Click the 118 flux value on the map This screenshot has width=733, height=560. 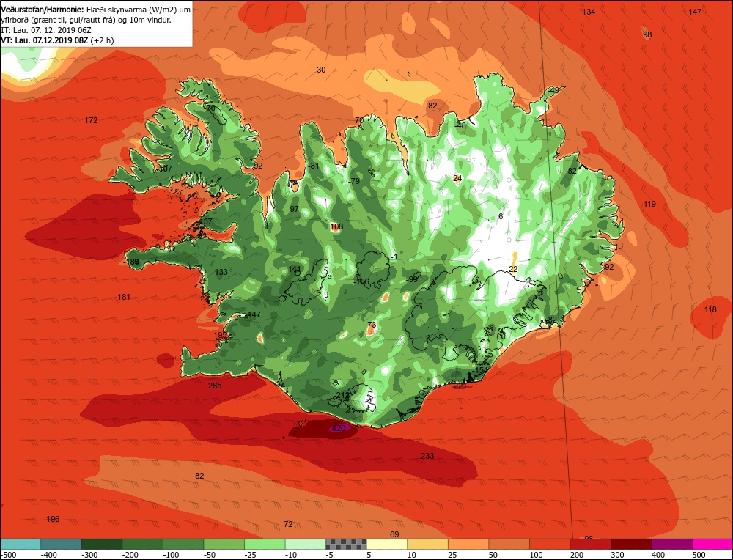pos(710,309)
